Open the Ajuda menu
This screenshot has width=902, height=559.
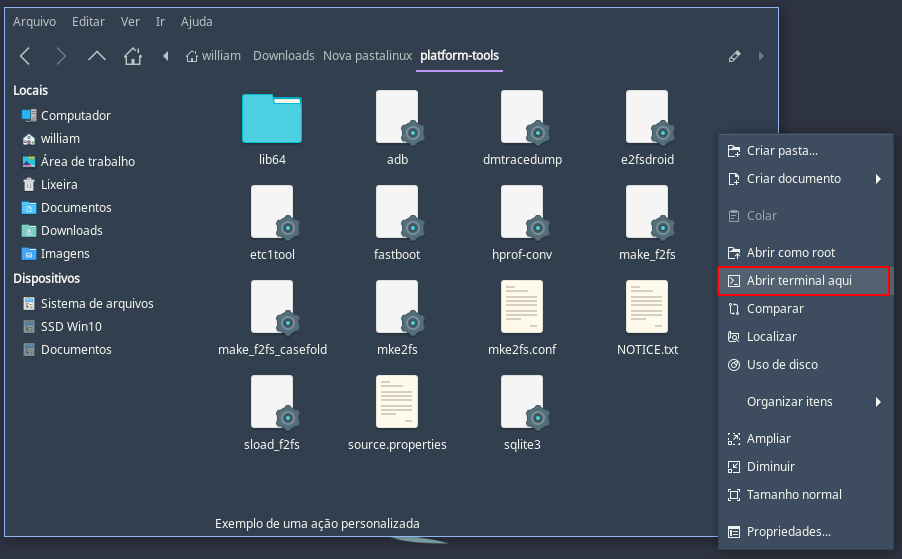[x=197, y=22]
